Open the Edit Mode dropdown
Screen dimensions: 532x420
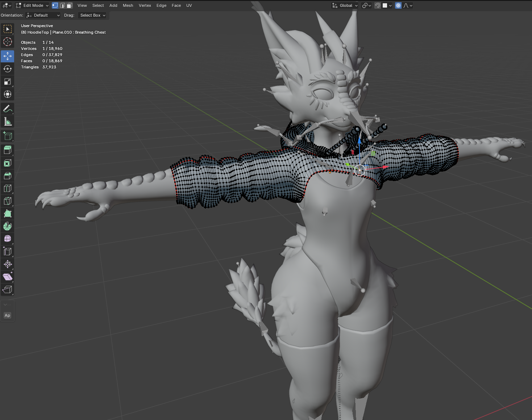click(x=32, y=5)
